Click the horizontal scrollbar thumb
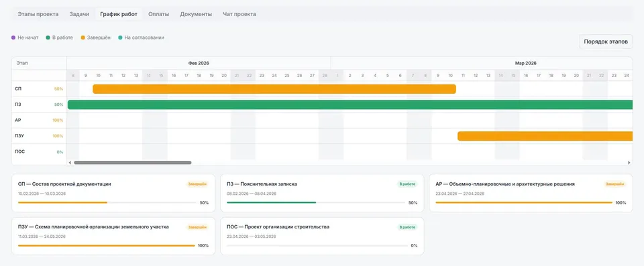The width and height of the screenshot is (644, 266). [133, 163]
